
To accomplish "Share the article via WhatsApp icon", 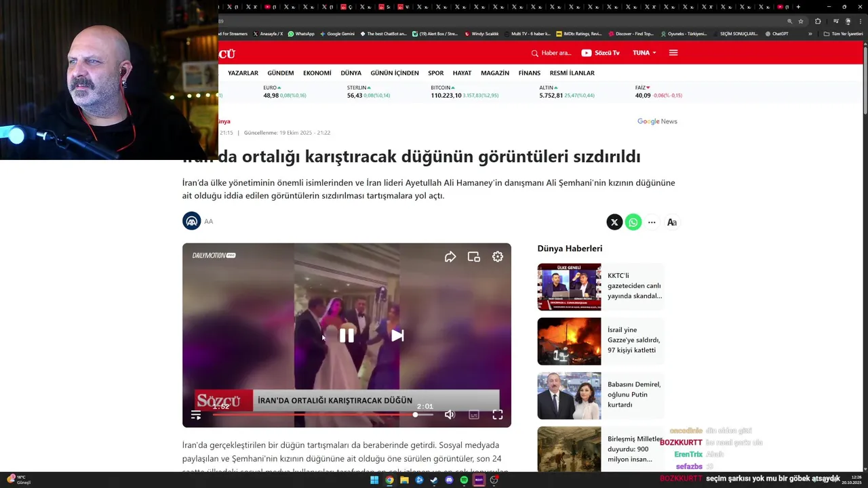I will [x=633, y=222].
